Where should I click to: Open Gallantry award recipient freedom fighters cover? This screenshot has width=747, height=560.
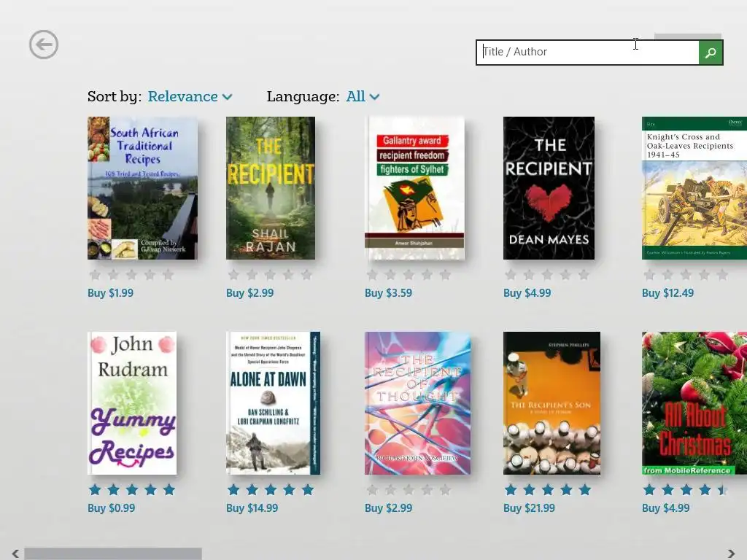coord(414,188)
